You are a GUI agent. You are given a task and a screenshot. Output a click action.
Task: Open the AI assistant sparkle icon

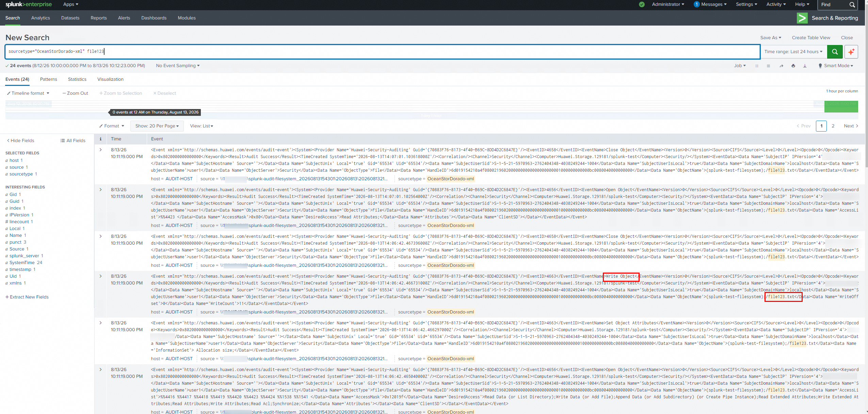pyautogui.click(x=851, y=52)
